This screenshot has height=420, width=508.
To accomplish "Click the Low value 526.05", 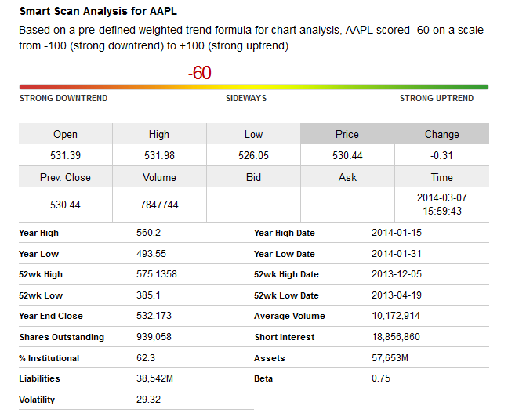I will [x=253, y=155].
